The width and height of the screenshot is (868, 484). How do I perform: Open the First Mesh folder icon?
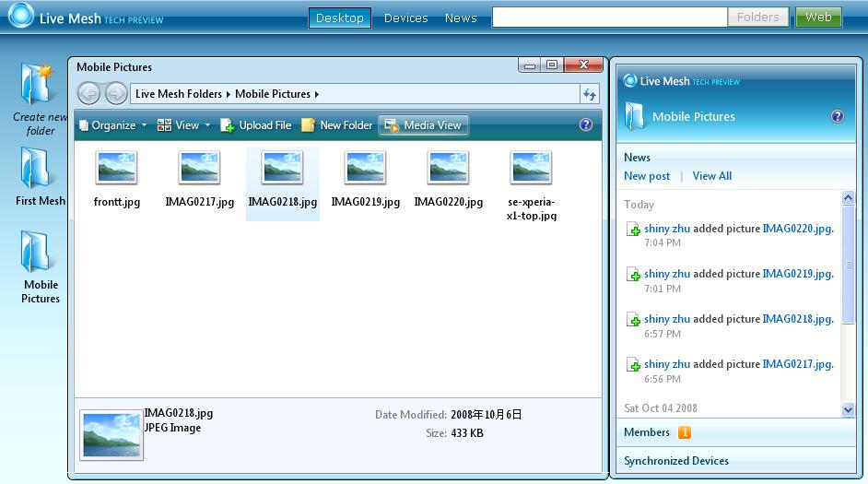point(36,169)
